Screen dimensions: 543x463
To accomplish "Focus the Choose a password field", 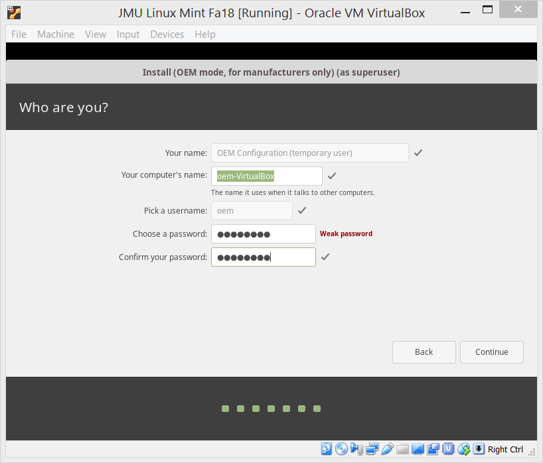I will coord(264,234).
